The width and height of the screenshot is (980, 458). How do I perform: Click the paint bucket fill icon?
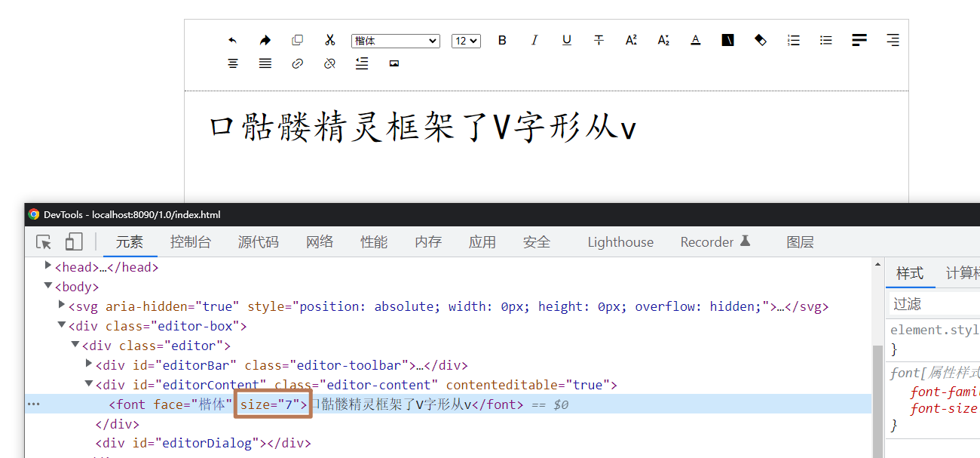coord(761,40)
